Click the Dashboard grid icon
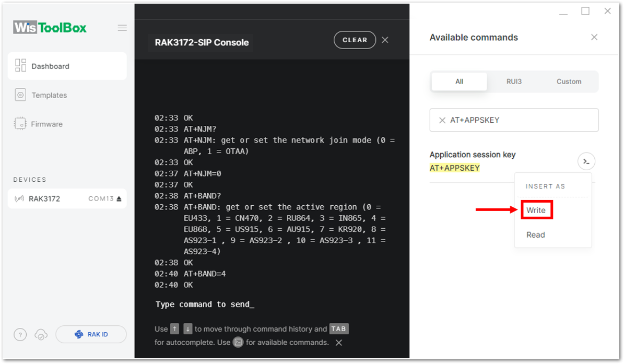 click(20, 66)
